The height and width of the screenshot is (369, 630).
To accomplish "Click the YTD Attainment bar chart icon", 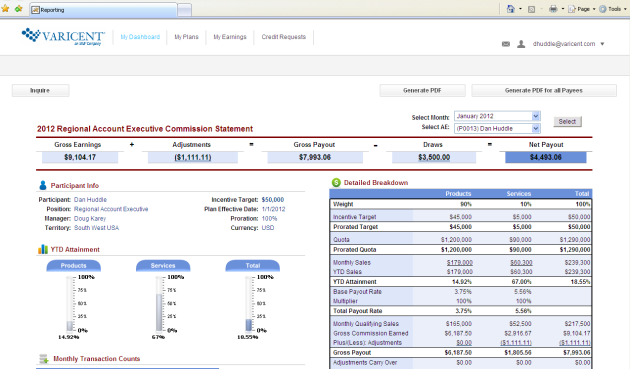I will [x=43, y=249].
